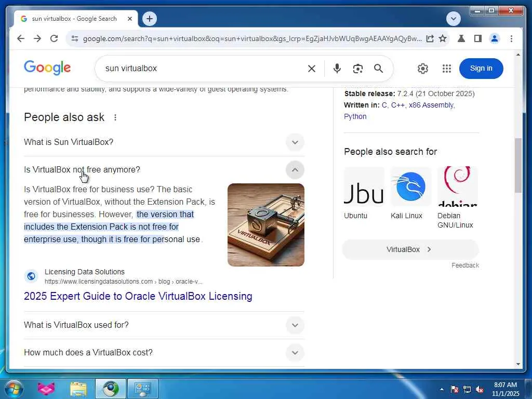This screenshot has width=532, height=399.
Task: Go forward with the browser forward arrow
Action: click(x=37, y=38)
